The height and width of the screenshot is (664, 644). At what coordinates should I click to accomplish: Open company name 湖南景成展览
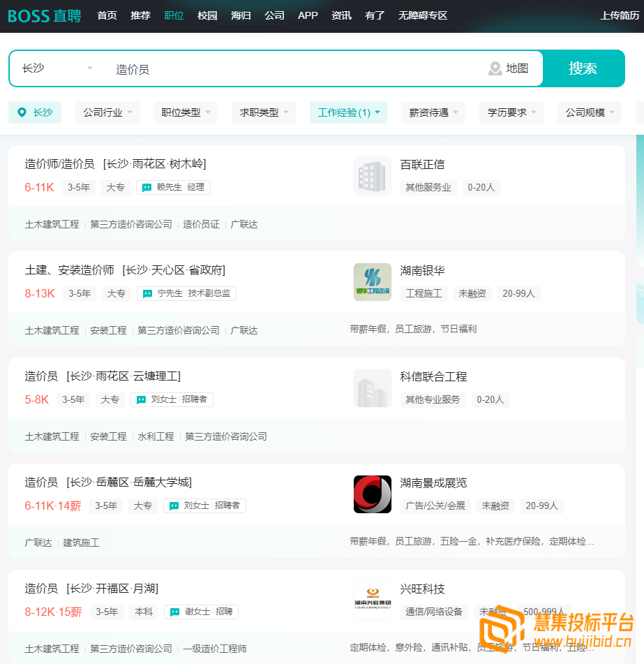pos(433,482)
